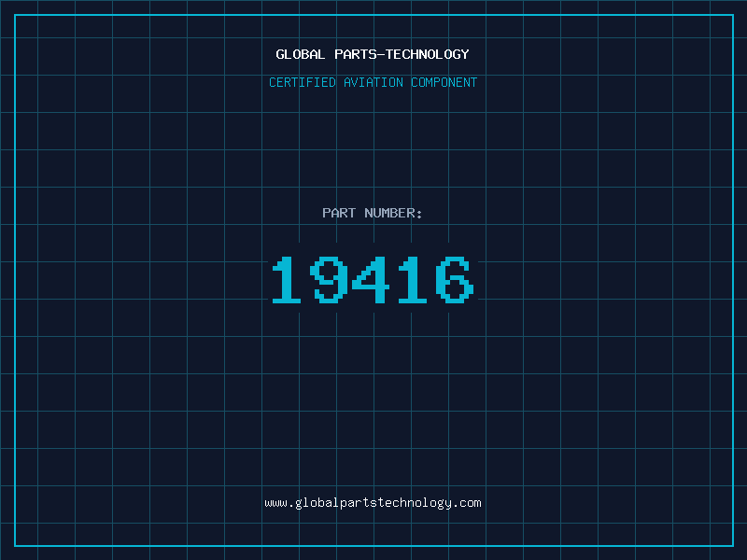The image size is (747, 560).
Task: Click the PART NUMBER: label
Action: [x=373, y=213]
